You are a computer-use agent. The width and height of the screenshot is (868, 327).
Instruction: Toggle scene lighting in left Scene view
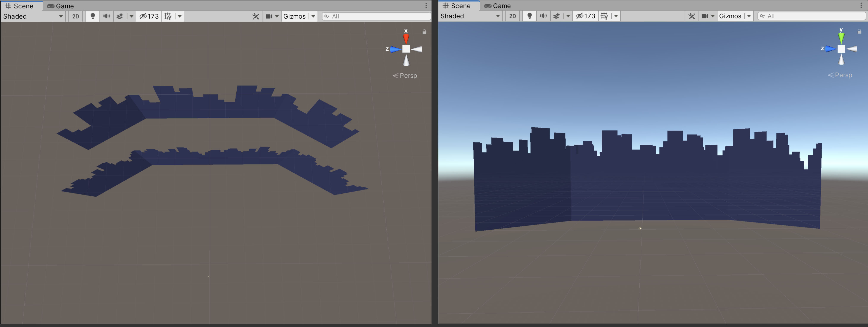coord(93,16)
